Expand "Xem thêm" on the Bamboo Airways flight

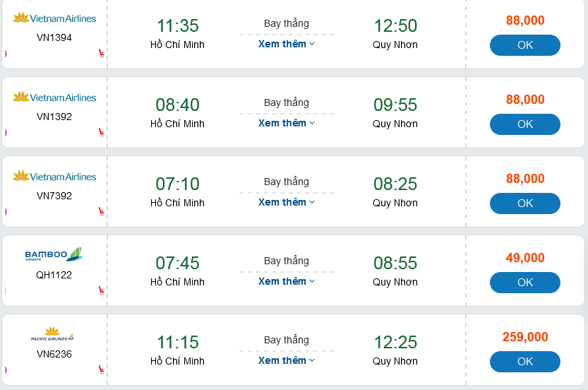[286, 281]
